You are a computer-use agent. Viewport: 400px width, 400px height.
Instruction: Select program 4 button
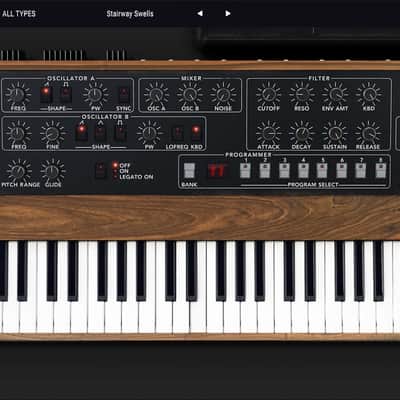click(303, 171)
